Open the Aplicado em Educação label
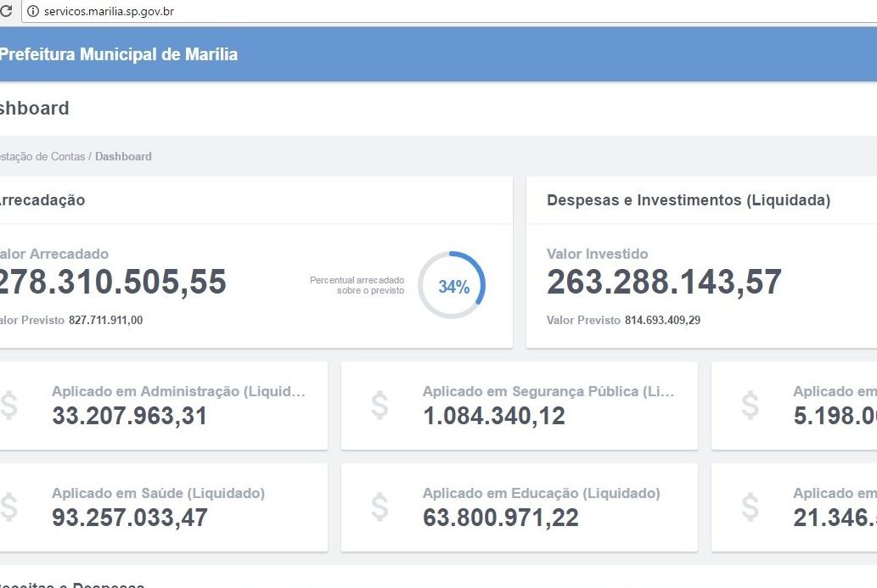The image size is (877, 588). tap(541, 493)
